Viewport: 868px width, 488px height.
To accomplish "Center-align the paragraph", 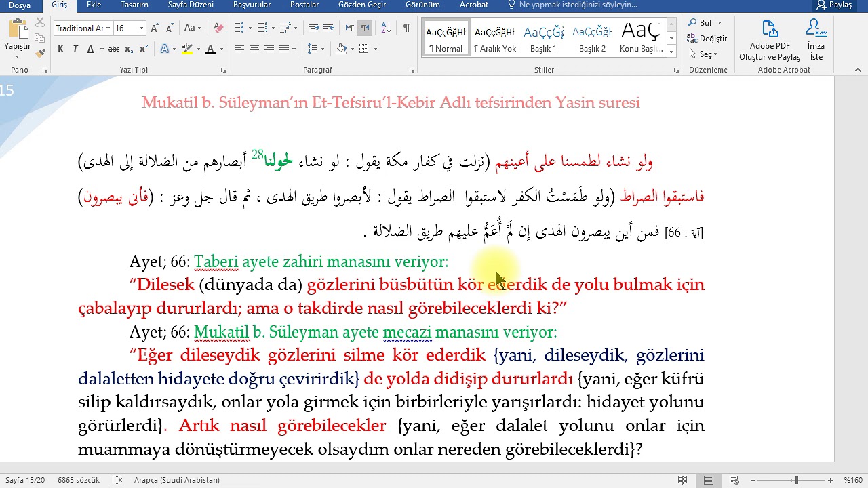I will 254,49.
